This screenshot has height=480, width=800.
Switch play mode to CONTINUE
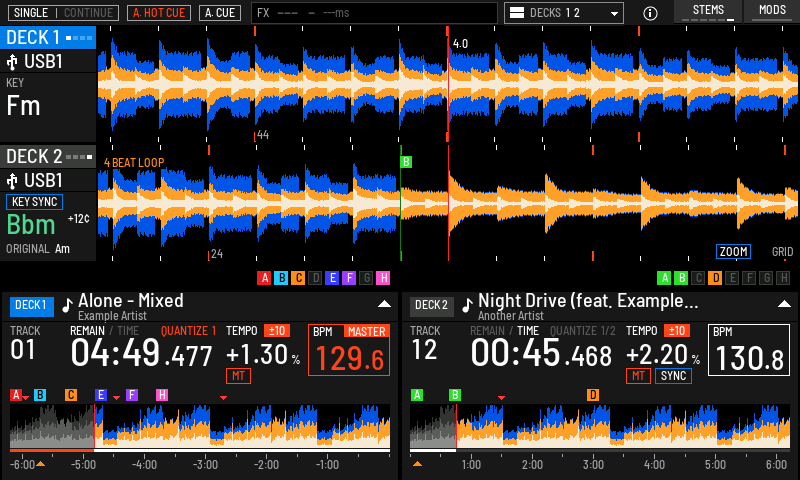[88, 13]
